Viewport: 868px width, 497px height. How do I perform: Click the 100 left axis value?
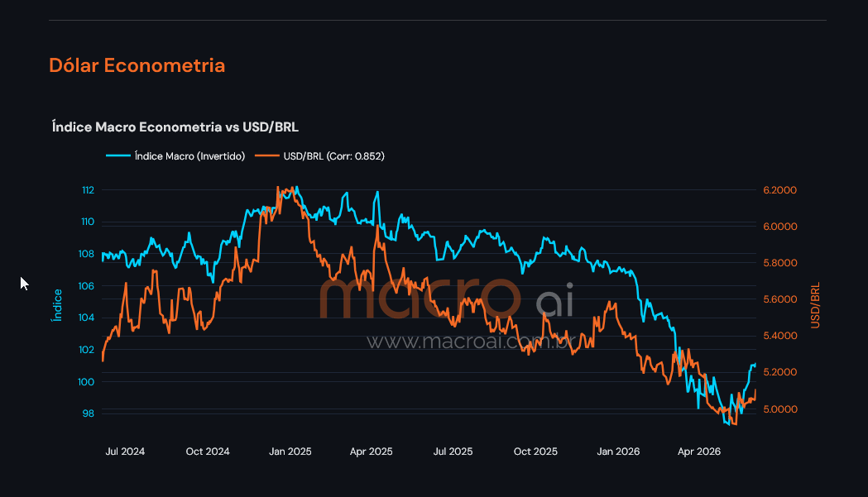click(x=86, y=382)
